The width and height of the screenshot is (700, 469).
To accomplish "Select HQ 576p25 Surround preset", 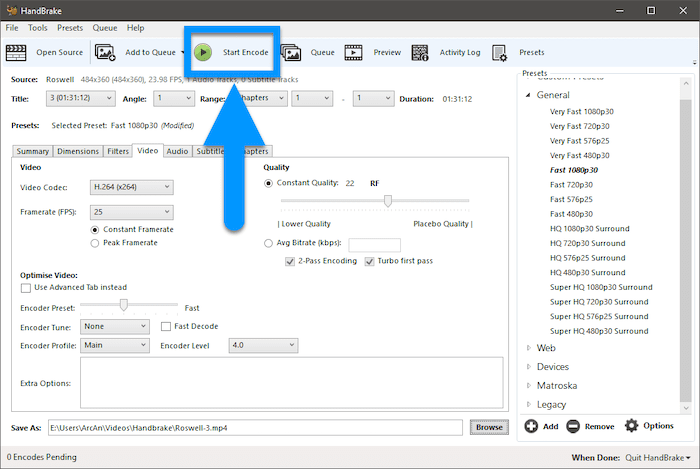I will pos(588,258).
